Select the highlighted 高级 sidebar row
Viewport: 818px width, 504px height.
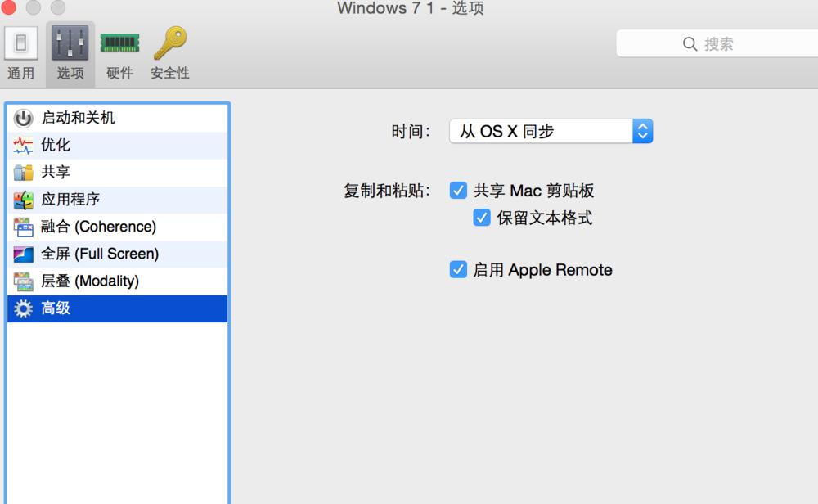117,308
